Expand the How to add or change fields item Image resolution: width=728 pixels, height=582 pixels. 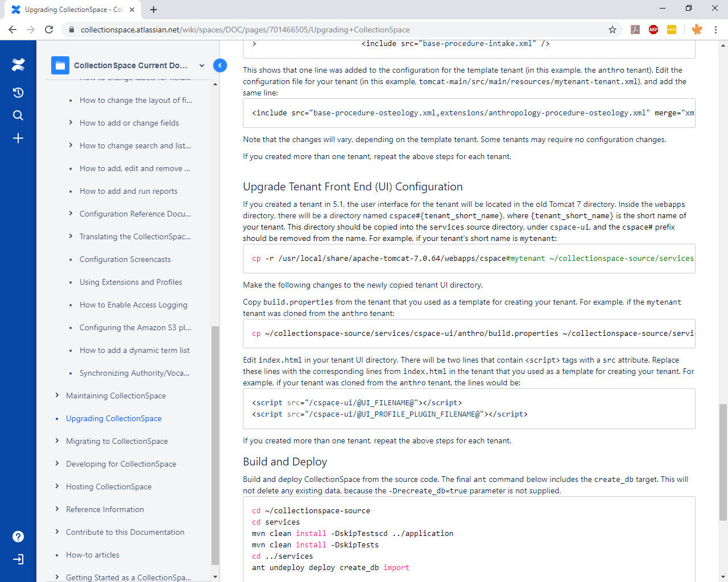[71, 123]
